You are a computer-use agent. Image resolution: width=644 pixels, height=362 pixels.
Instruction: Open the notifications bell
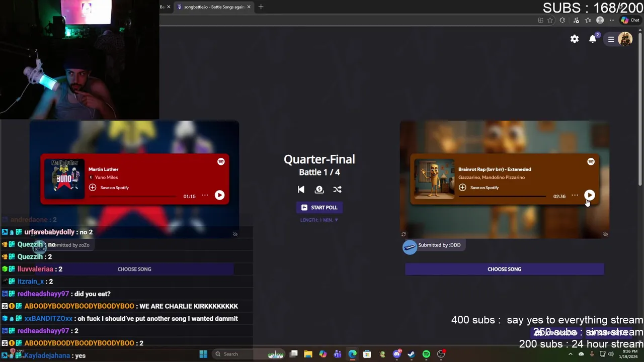593,39
